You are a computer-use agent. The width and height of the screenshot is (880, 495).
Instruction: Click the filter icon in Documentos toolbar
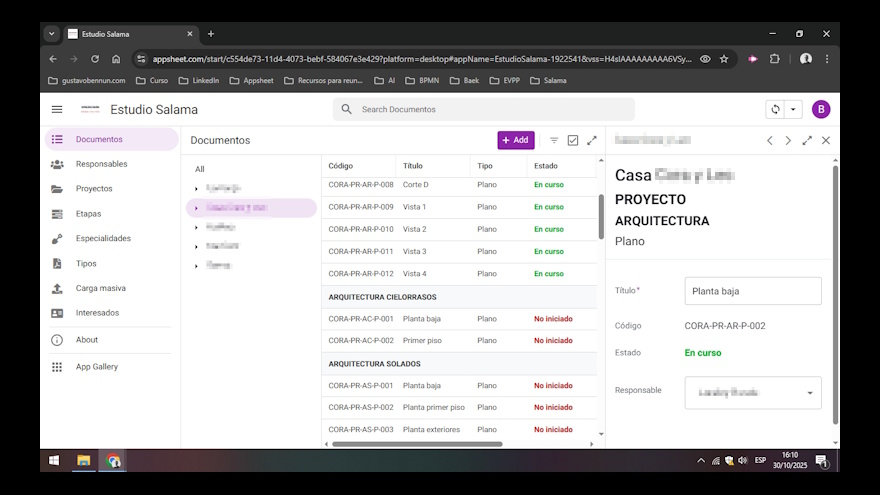pos(554,141)
